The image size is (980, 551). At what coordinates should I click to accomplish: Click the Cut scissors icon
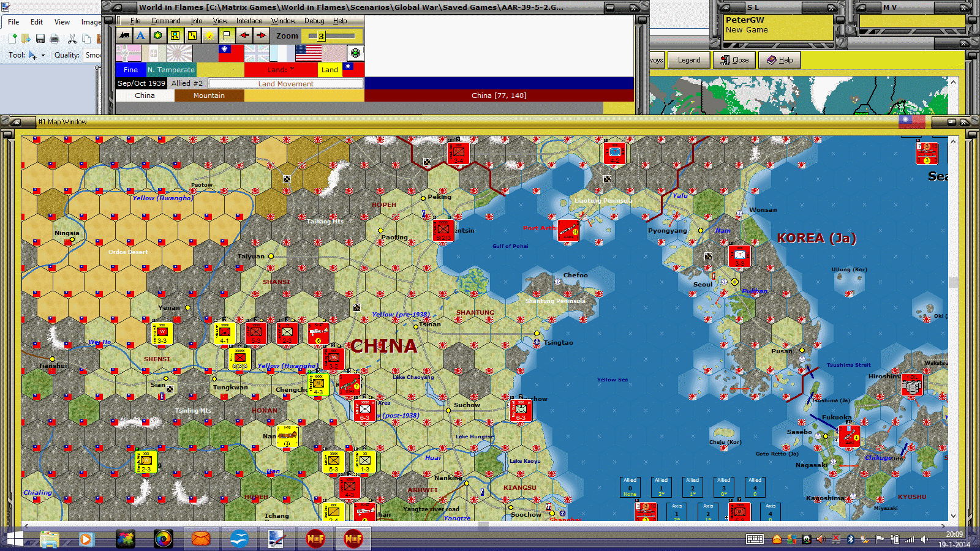click(x=72, y=39)
